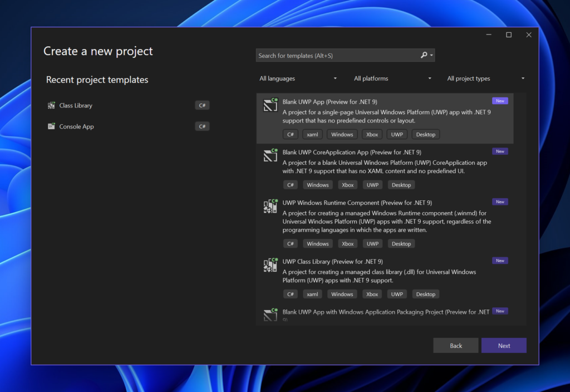Open the All platforms dropdown
Screen dimensions: 570x392
392,79
